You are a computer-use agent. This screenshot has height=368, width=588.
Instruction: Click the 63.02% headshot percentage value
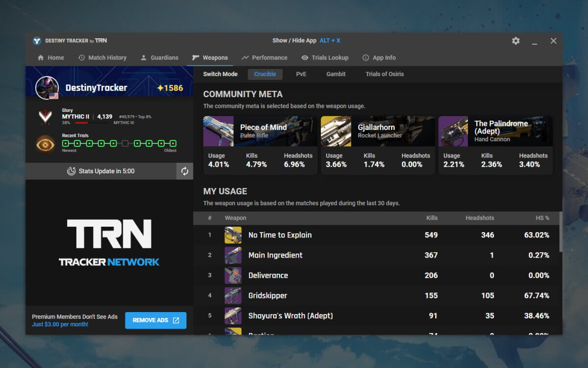coord(537,235)
